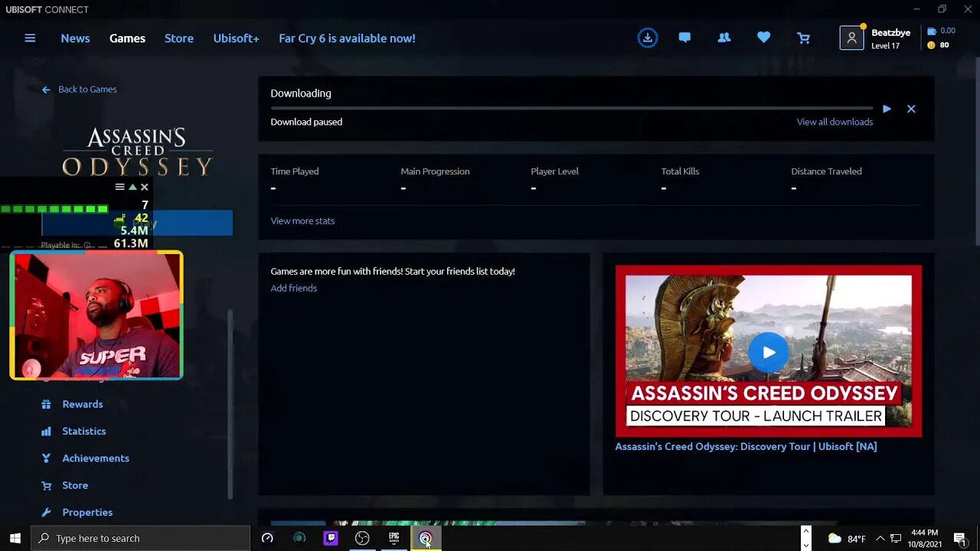
Task: Click the Beatzbye profile avatar
Action: [851, 38]
